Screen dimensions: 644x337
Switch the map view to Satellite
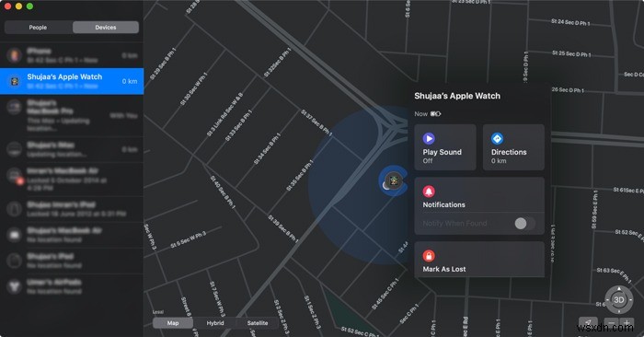coord(258,323)
